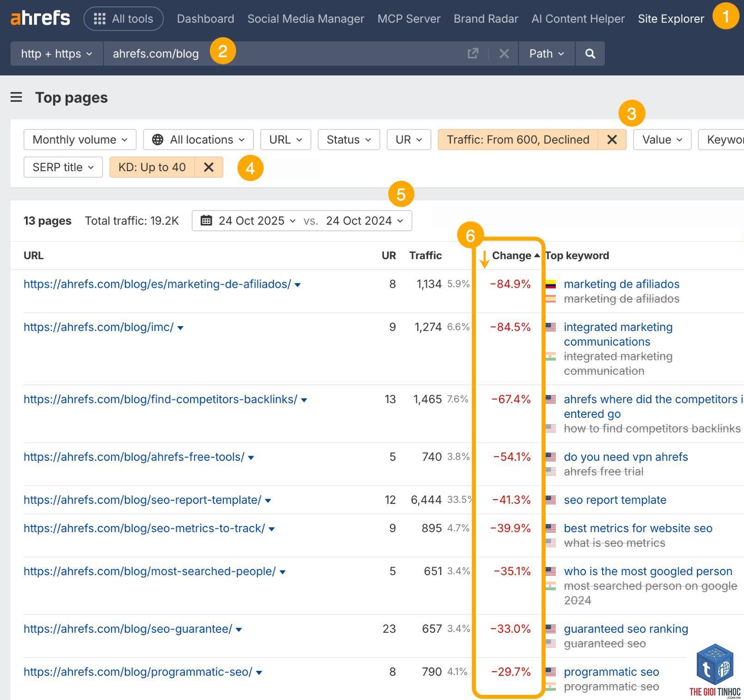The image size is (744, 700).
Task: Open the All locations filter
Action: 198,140
